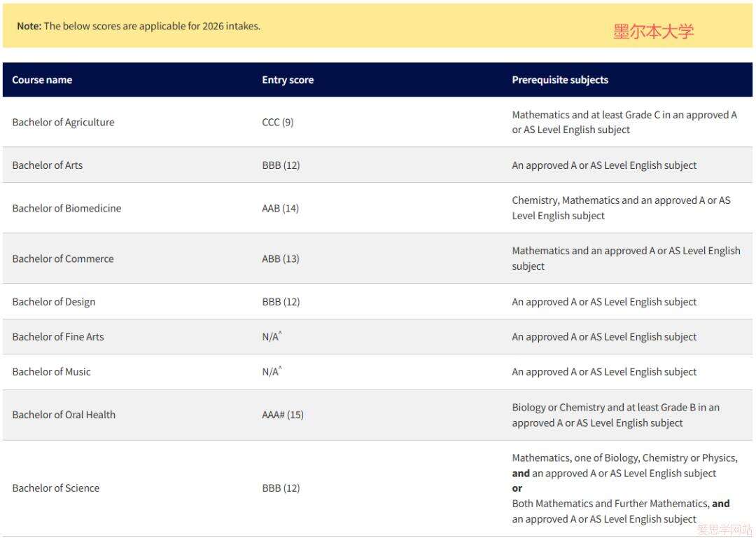Click the Bachelor of Biomedicine course name
Image resolution: width=756 pixels, height=538 pixels.
(x=66, y=208)
